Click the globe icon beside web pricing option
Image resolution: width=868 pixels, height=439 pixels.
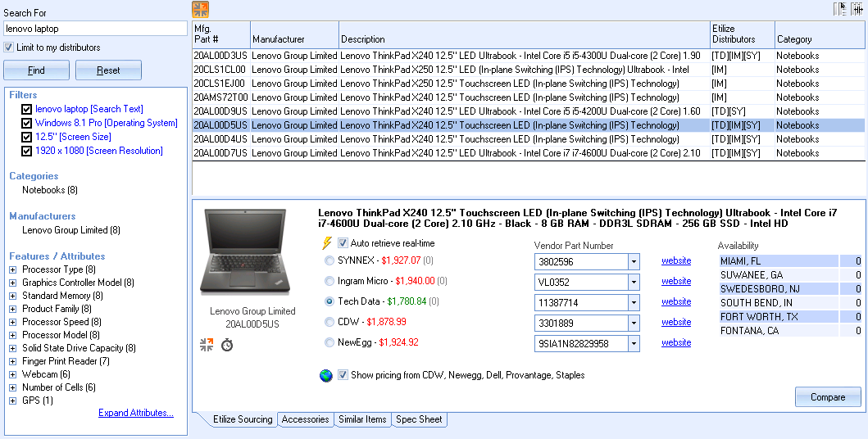[x=327, y=375]
